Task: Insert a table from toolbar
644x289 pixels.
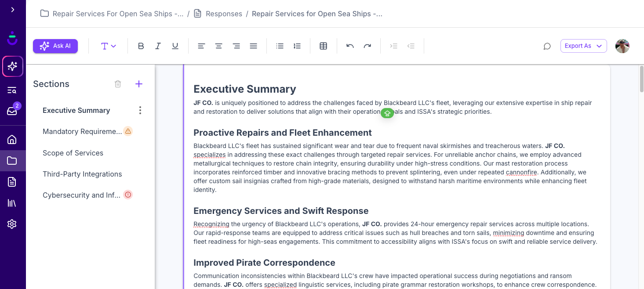Action: (x=323, y=46)
